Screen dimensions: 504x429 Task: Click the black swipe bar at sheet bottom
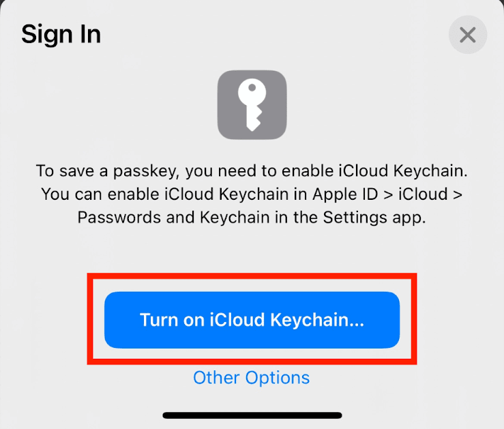[252, 415]
